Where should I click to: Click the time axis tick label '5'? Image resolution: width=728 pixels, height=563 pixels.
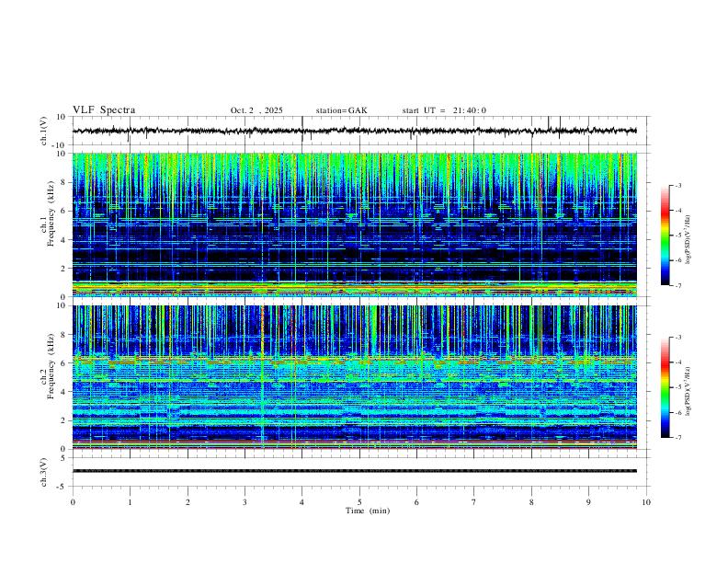pyautogui.click(x=359, y=502)
